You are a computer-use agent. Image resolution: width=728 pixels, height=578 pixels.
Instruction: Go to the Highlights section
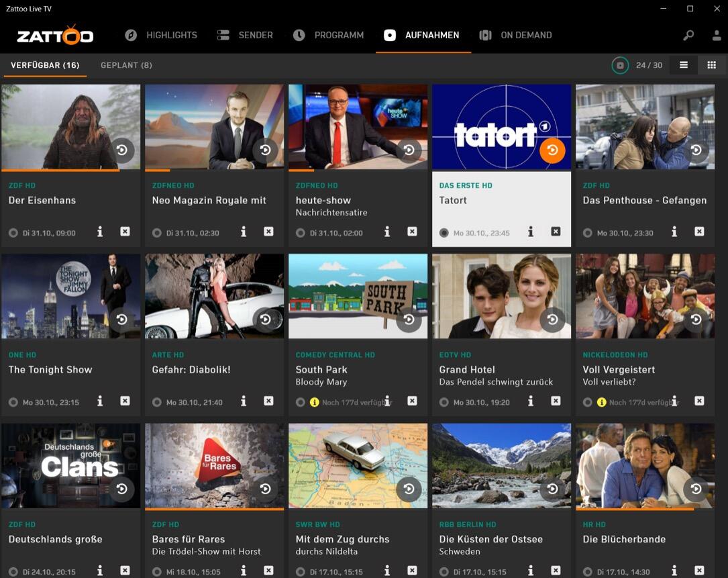point(161,36)
